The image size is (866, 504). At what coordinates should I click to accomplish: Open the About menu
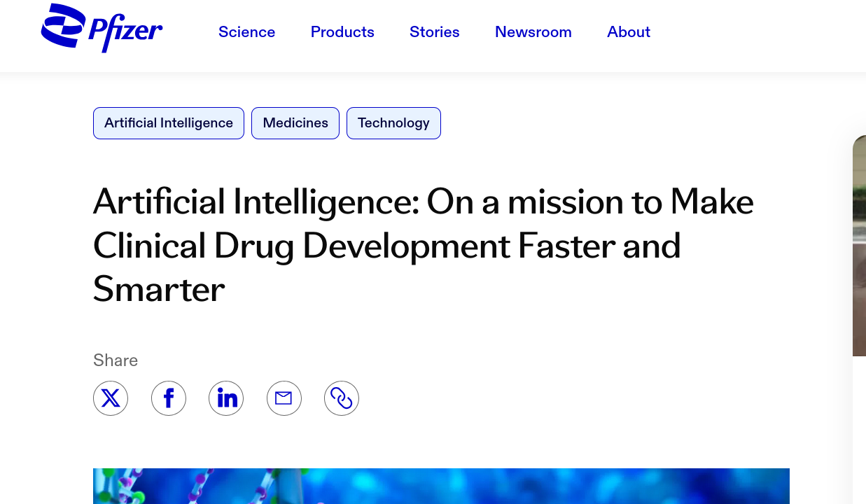coord(629,32)
